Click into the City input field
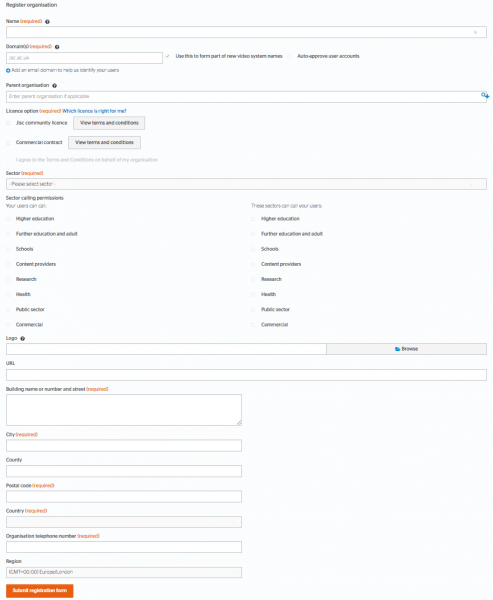This screenshot has height=600, width=493. pos(124,445)
